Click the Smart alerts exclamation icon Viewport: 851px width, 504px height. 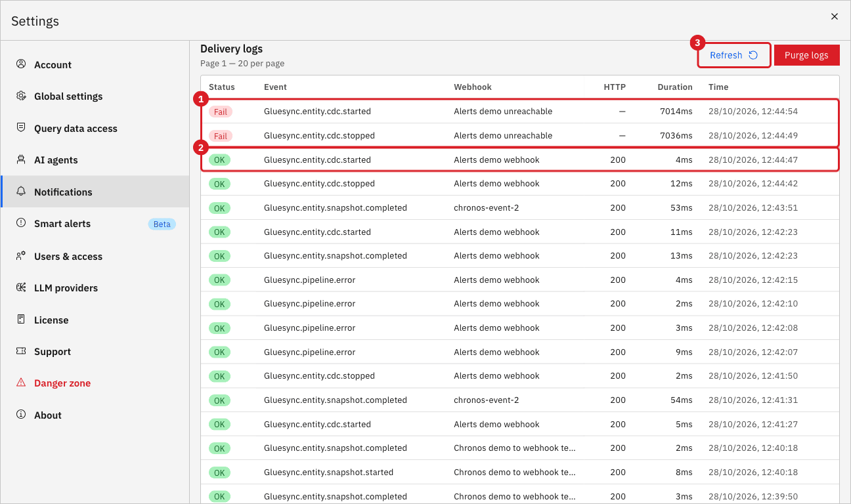(x=21, y=223)
